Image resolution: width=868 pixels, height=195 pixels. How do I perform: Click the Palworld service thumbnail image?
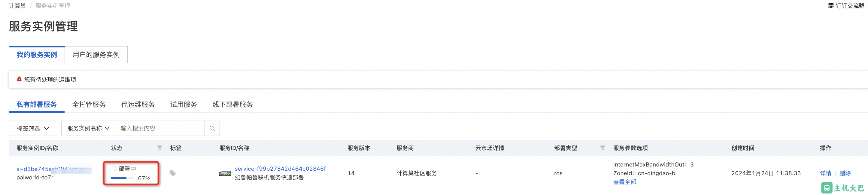coord(225,173)
